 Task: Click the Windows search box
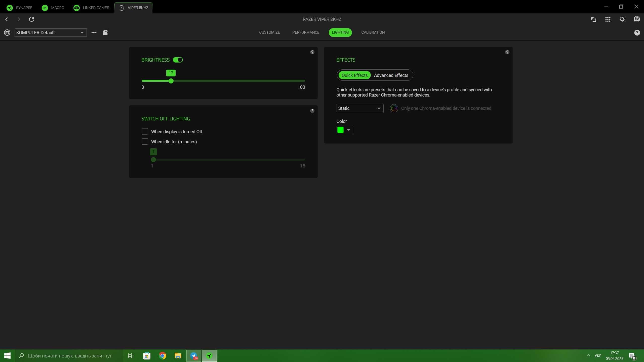click(69, 356)
